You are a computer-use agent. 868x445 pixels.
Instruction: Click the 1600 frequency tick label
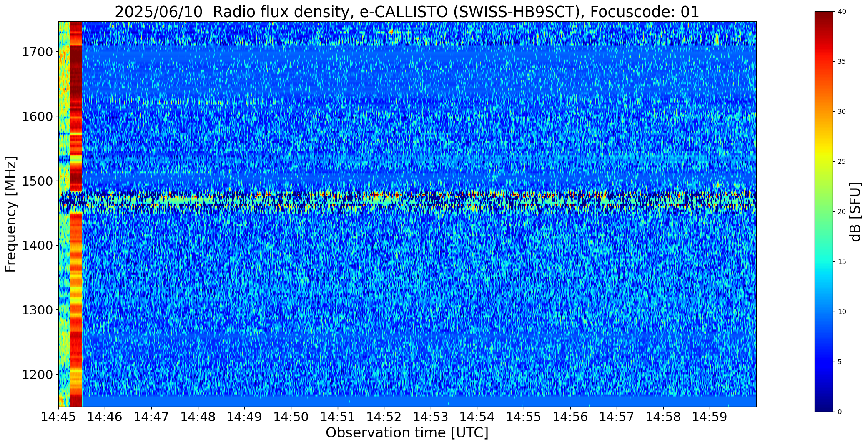pyautogui.click(x=37, y=116)
